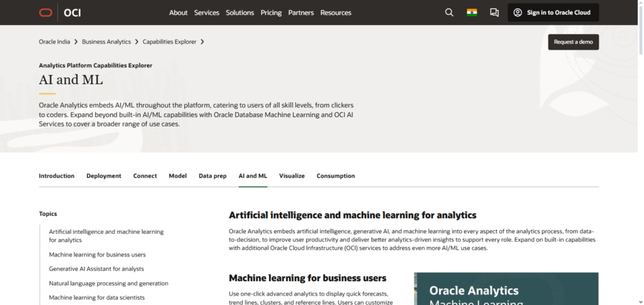Screen dimensions: 644x305
Task: Switch to the Visualize tab
Action: [x=292, y=175]
